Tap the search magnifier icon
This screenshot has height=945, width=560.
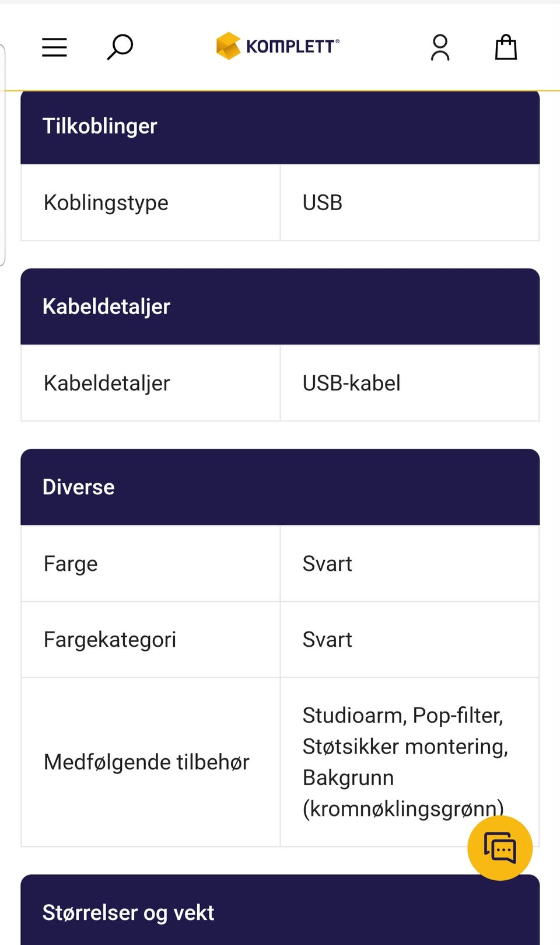(x=120, y=47)
